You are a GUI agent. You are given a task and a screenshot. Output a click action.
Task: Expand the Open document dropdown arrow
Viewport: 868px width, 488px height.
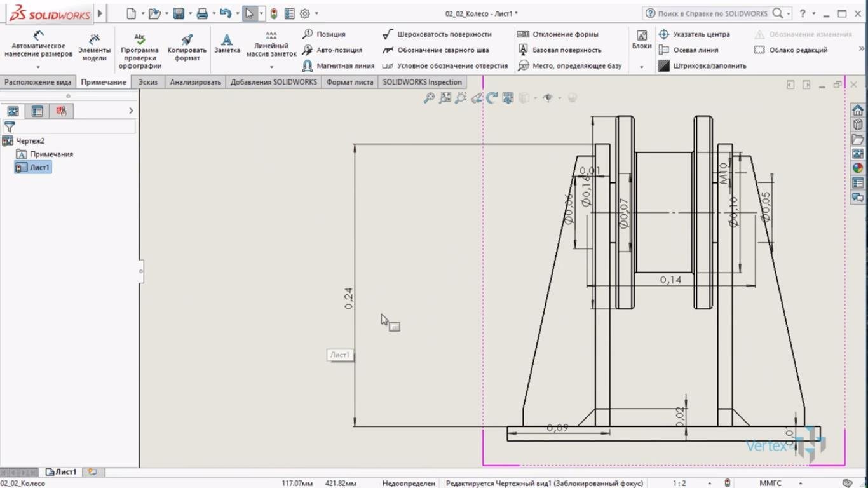(166, 13)
